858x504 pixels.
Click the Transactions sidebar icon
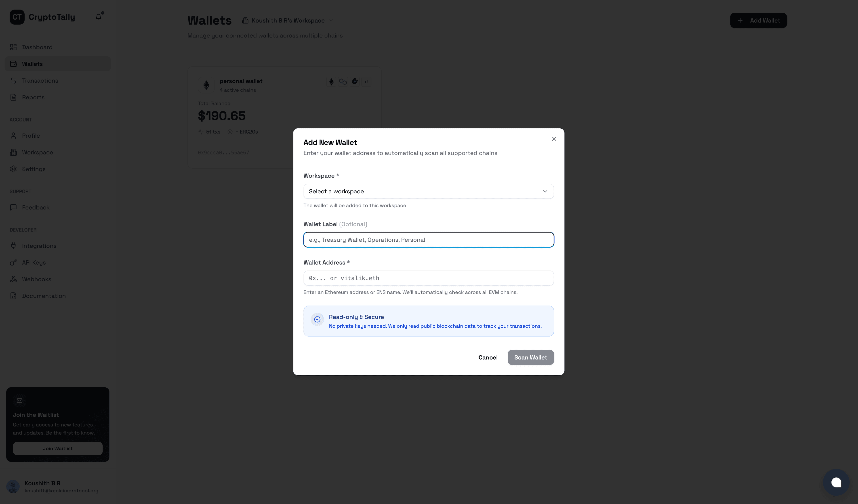(x=13, y=80)
